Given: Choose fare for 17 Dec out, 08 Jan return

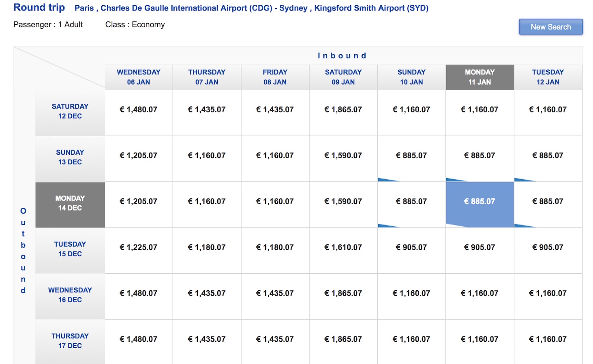Looking at the screenshot, I should click(275, 342).
